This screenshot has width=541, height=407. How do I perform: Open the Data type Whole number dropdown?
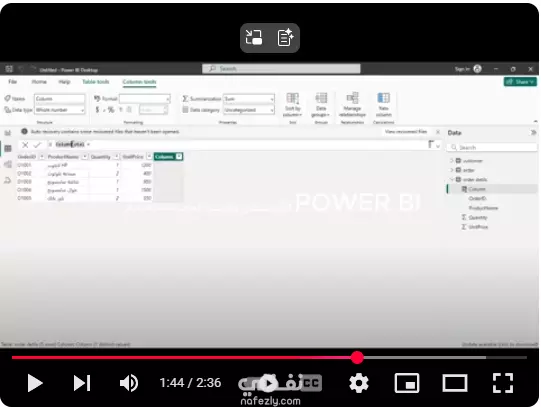(60, 110)
